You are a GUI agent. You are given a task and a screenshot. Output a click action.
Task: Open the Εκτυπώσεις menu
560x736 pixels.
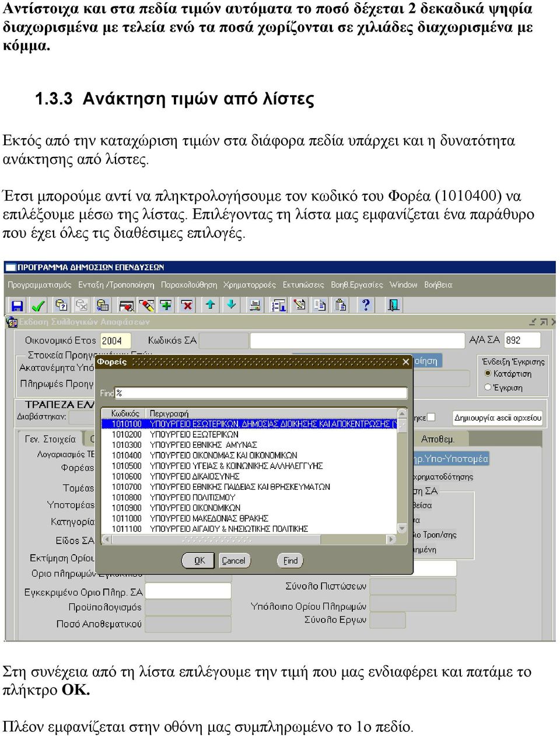pyautogui.click(x=303, y=285)
